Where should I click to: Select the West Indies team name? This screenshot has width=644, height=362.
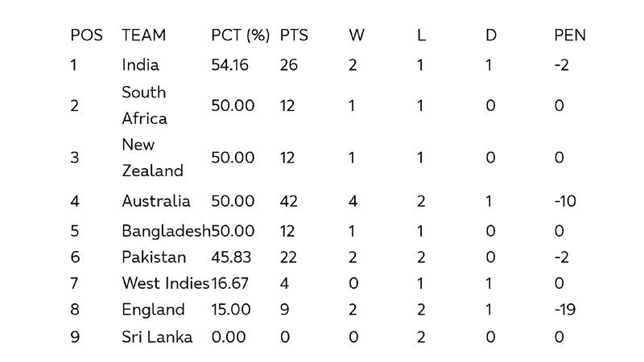[166, 283]
